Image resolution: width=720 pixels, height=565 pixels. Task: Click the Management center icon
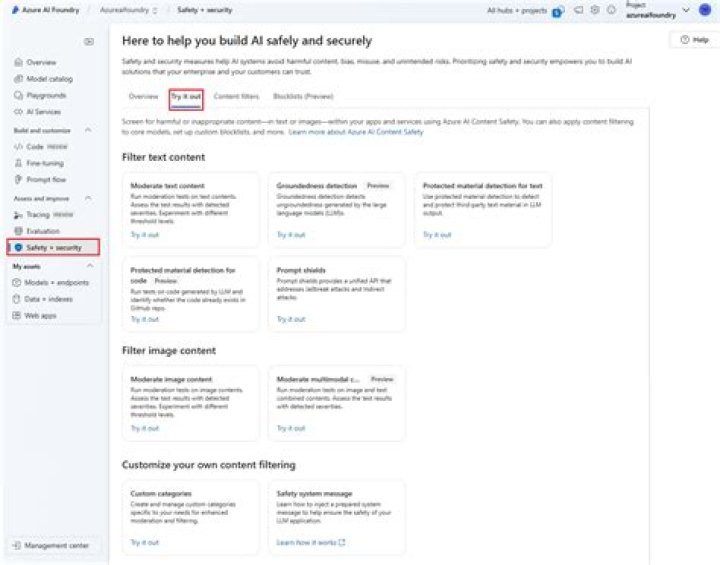point(17,545)
